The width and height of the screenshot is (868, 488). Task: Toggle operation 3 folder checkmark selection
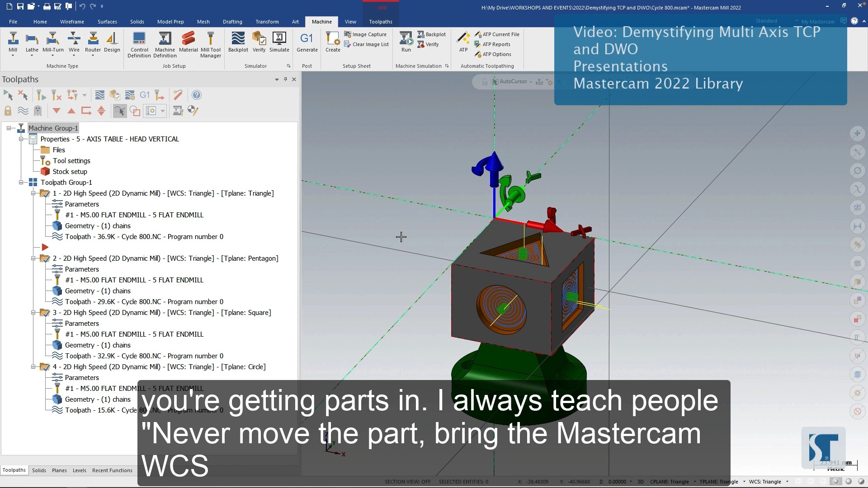(45, 313)
